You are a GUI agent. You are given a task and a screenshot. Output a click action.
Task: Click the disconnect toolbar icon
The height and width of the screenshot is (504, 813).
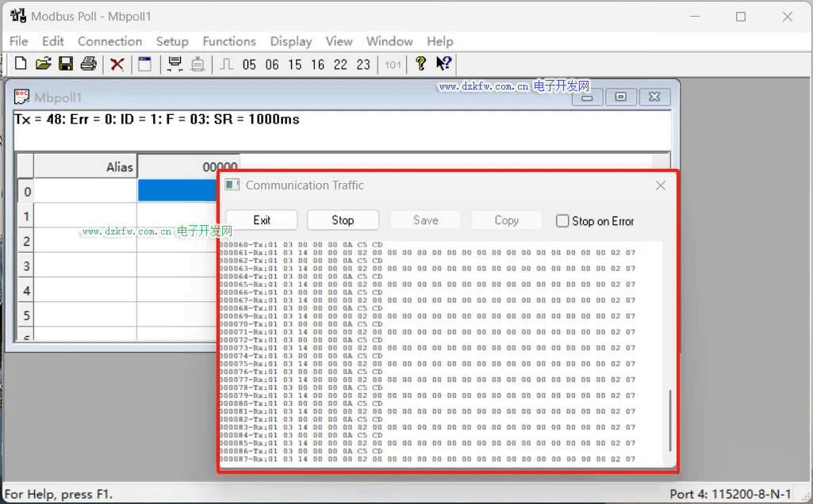point(197,64)
